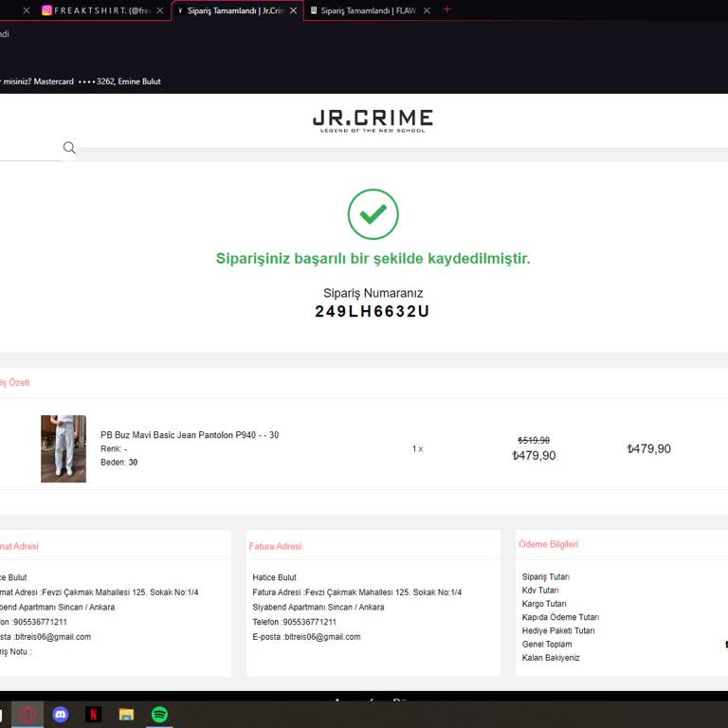
Task: Click the Genel Toplam row label
Action: [x=547, y=644]
